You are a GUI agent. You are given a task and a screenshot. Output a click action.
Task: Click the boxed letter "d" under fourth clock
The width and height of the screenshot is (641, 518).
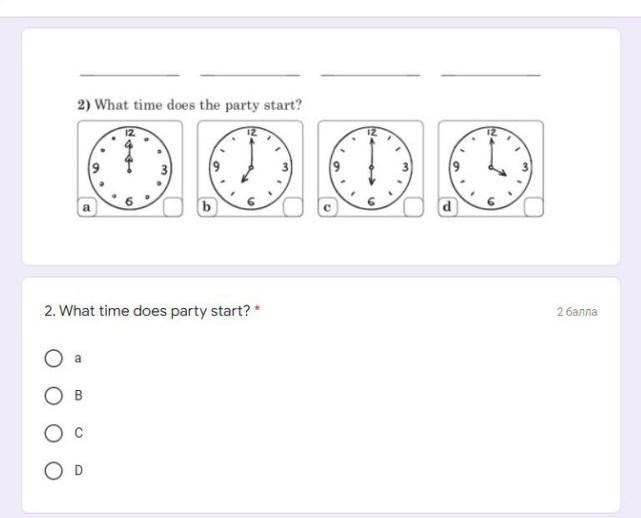[x=447, y=207]
